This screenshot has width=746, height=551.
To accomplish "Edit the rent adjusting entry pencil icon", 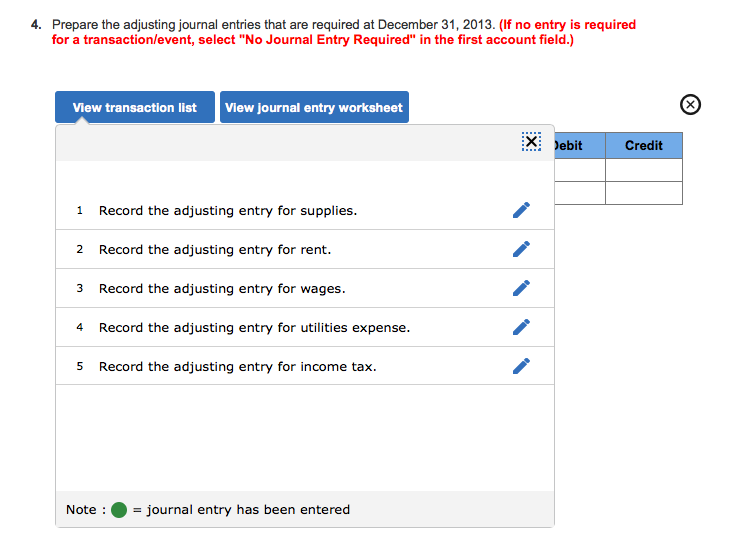I will 521,249.
